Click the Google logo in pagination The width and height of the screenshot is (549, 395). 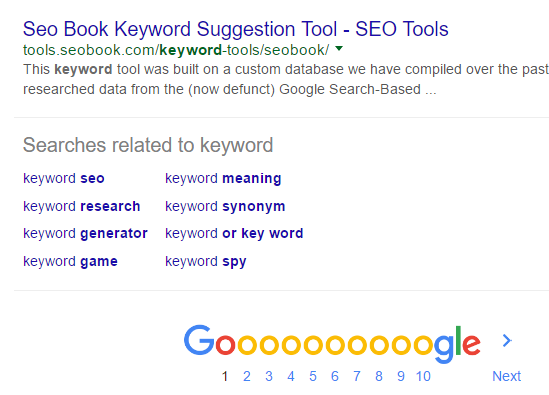coord(332,344)
